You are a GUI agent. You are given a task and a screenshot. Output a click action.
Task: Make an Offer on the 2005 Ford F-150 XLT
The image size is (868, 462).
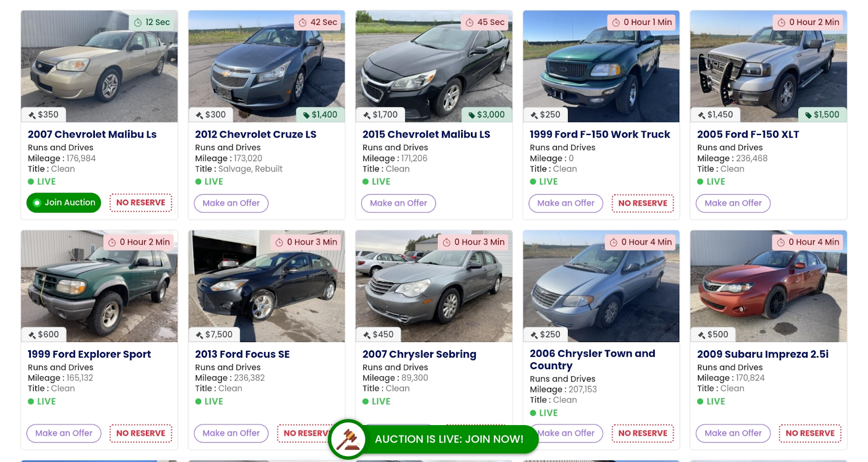tap(733, 203)
